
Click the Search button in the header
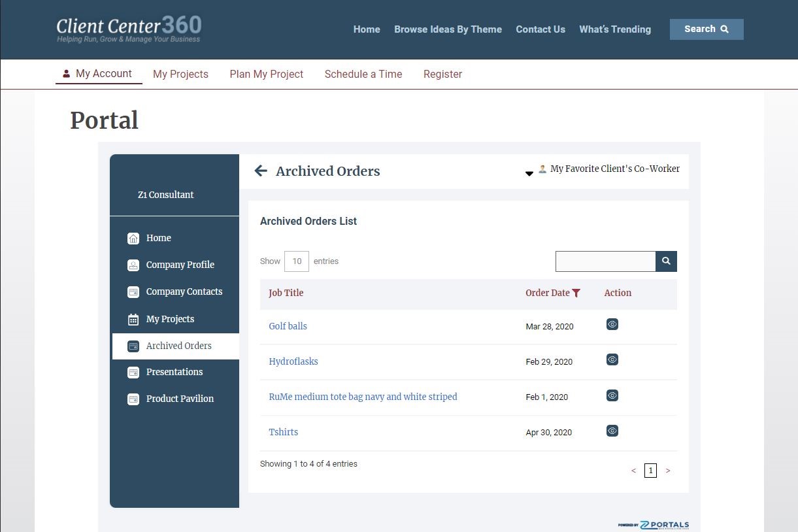click(x=706, y=29)
